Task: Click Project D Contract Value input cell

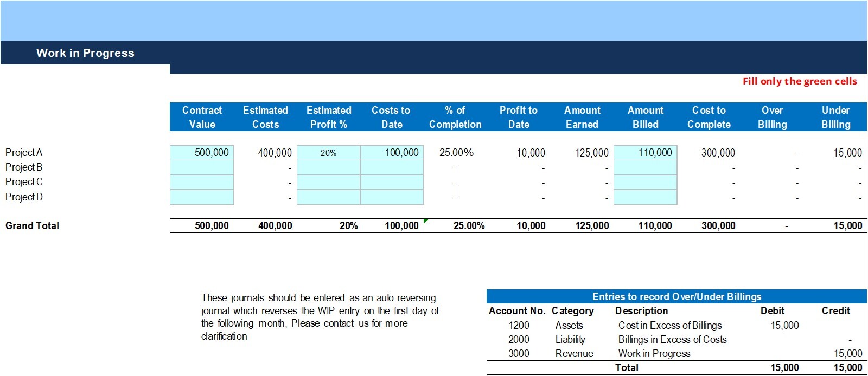Action: 202,197
